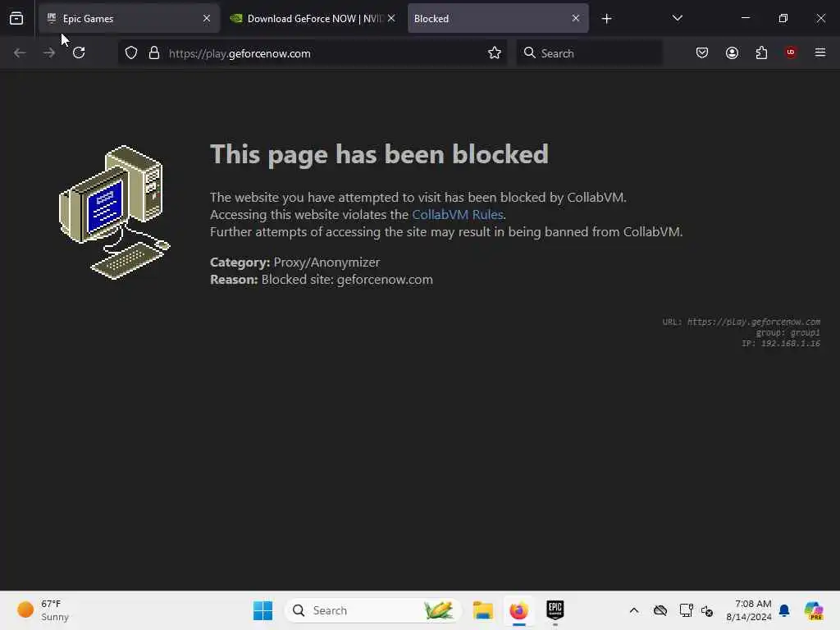Go forward one page
Image resolution: width=840 pixels, height=630 pixels.
49,52
